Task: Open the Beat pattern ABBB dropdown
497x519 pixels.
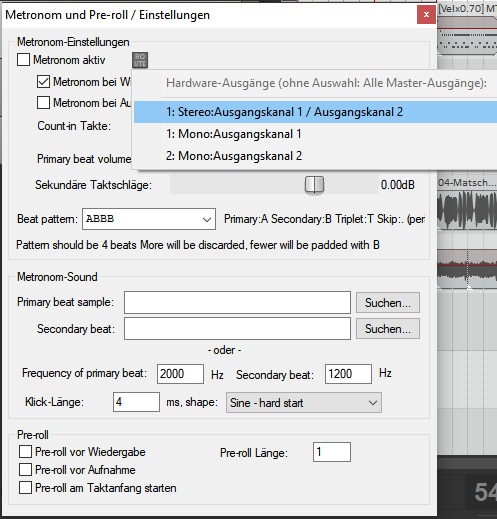Action: point(149,219)
